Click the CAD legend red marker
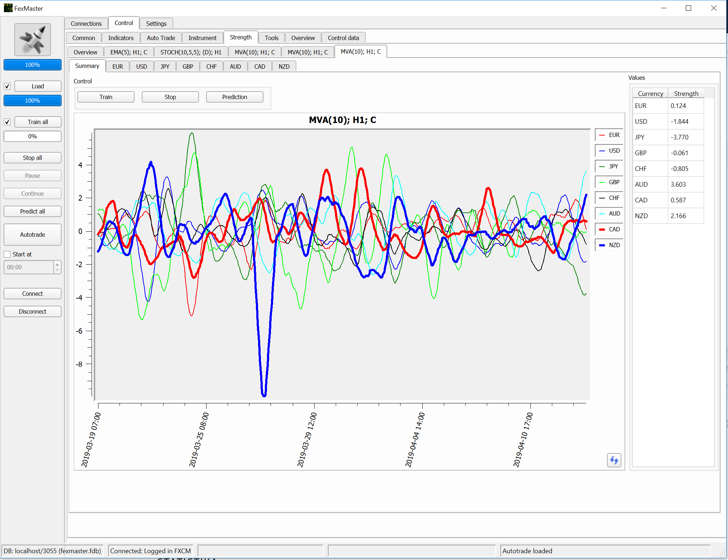Viewport: 728px width, 560px height. (x=602, y=229)
